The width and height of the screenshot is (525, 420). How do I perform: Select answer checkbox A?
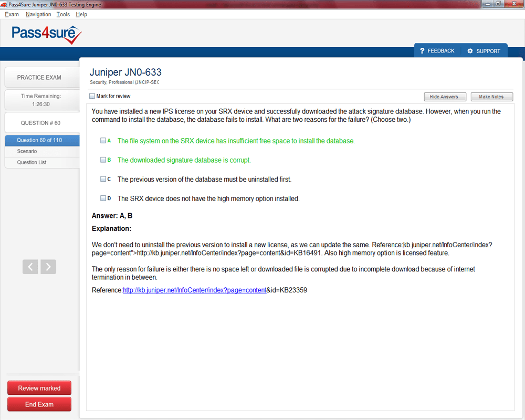[x=103, y=141]
